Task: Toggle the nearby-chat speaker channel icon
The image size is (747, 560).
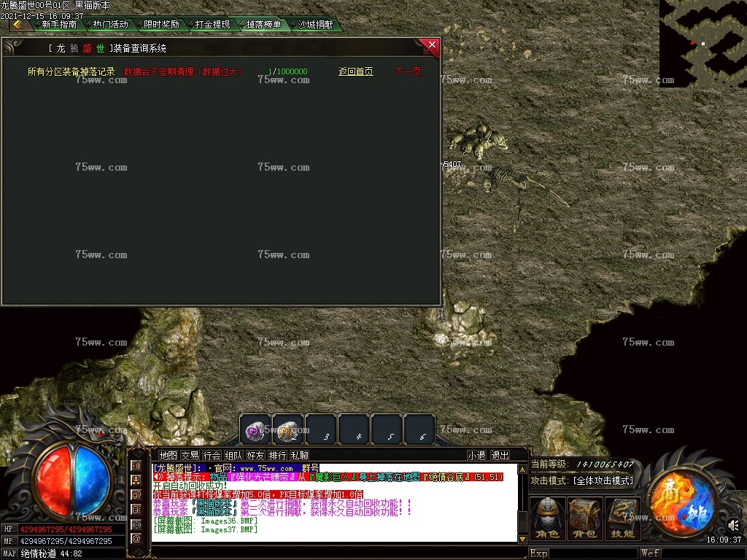Action: click(136, 466)
